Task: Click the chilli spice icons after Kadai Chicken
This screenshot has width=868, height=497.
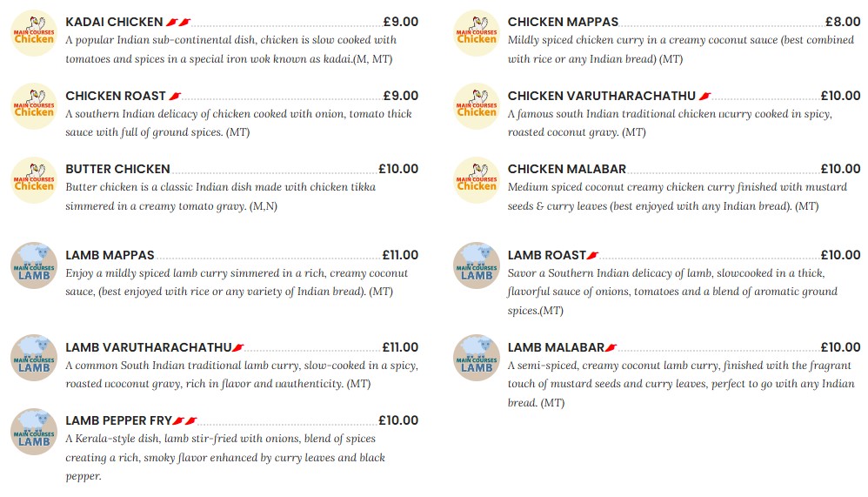Action: 177,23
